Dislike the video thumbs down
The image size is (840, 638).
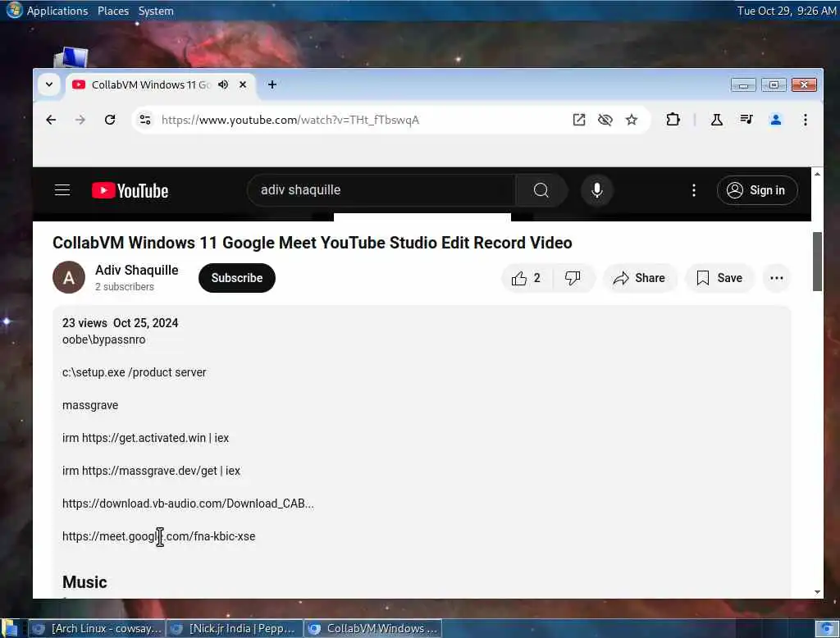[573, 278]
